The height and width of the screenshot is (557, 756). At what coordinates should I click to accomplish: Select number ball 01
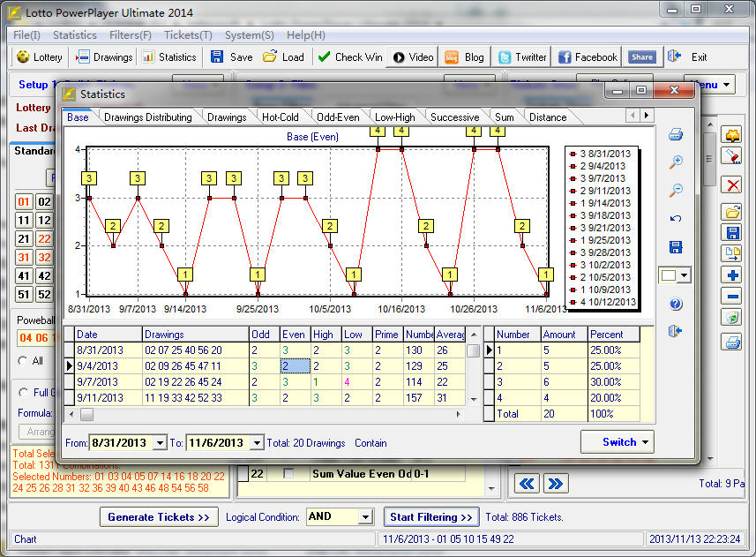[x=24, y=201]
